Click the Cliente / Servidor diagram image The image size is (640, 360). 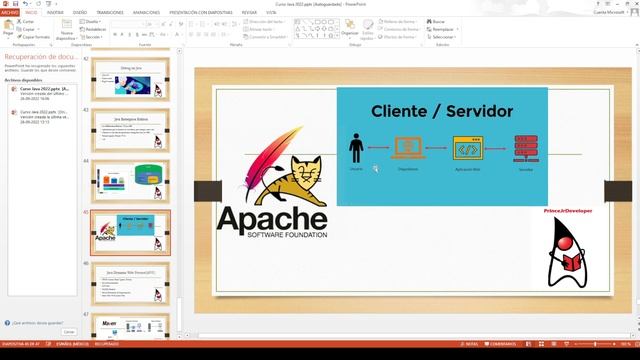(x=442, y=146)
